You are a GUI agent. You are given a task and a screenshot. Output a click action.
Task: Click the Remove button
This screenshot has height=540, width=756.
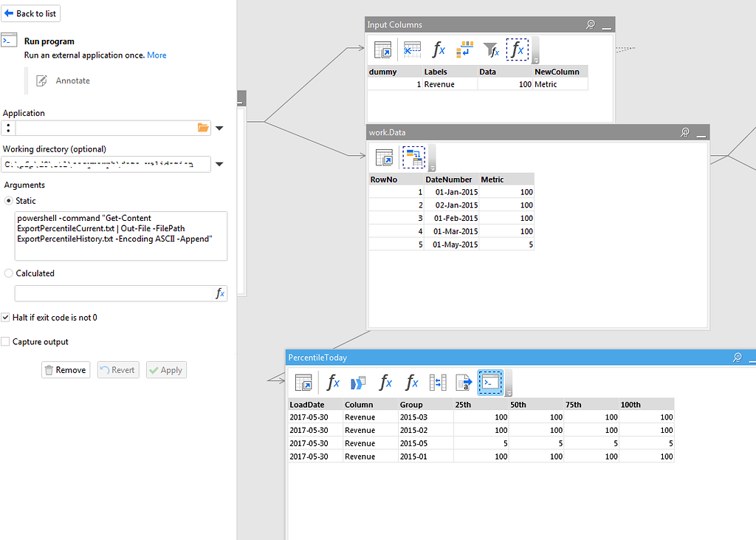66,369
